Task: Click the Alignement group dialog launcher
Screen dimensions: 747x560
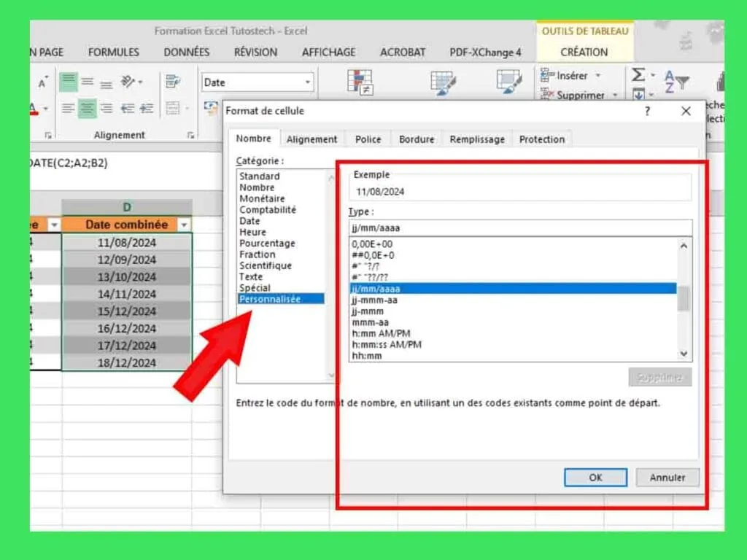Action: [190, 134]
